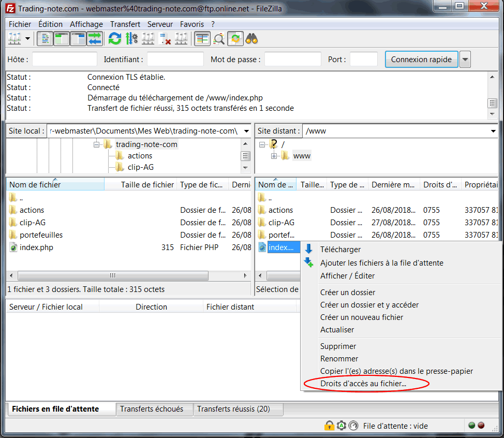This screenshot has height=438, width=504.
Task: Expand the remote www tree node
Action: [274, 156]
